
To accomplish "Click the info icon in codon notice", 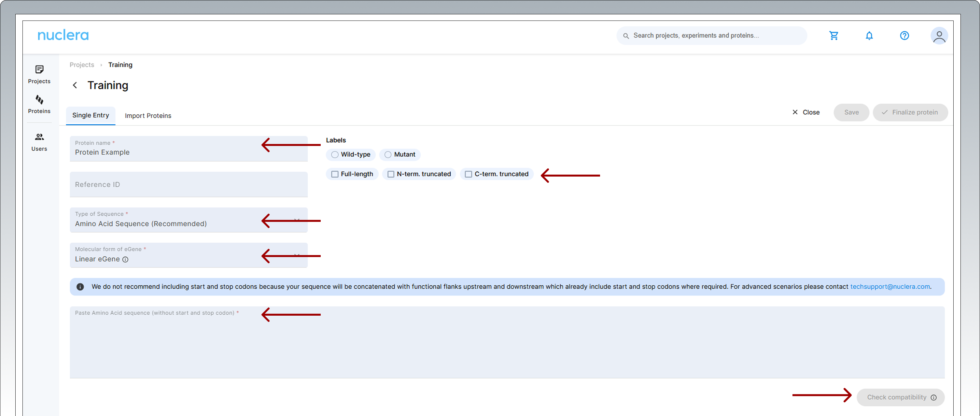I will coord(80,287).
